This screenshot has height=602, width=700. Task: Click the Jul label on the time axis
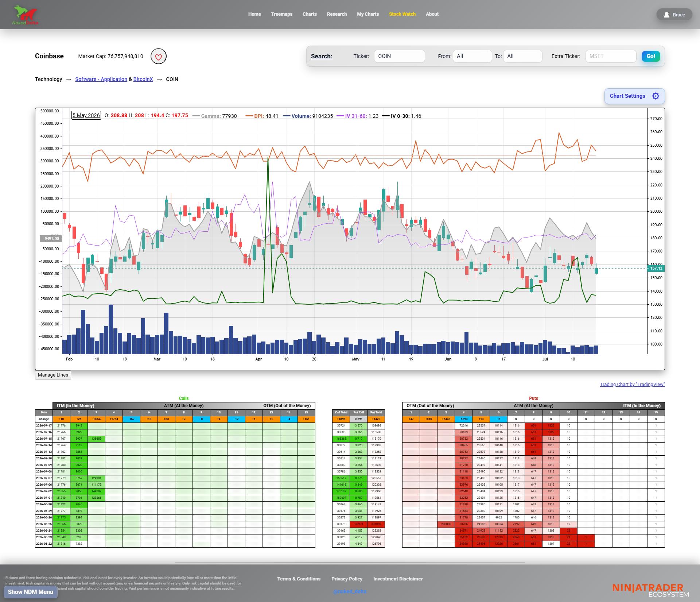[545, 359]
